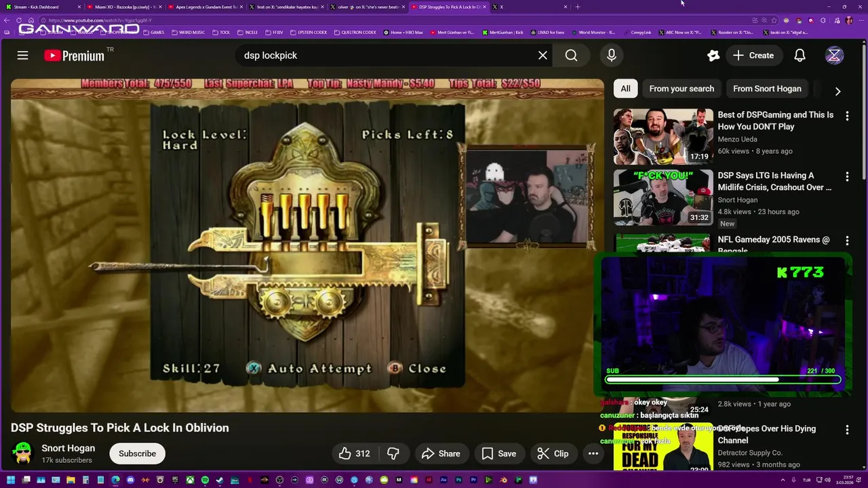Subscribe to Snort Hogan
The width and height of the screenshot is (868, 488).
[138, 453]
